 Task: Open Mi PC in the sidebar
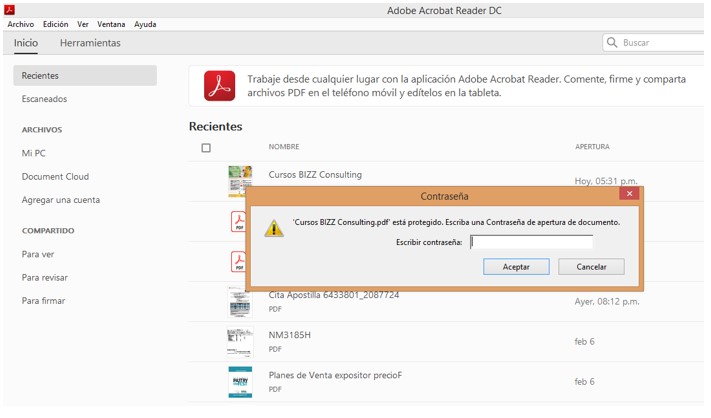pyautogui.click(x=34, y=153)
